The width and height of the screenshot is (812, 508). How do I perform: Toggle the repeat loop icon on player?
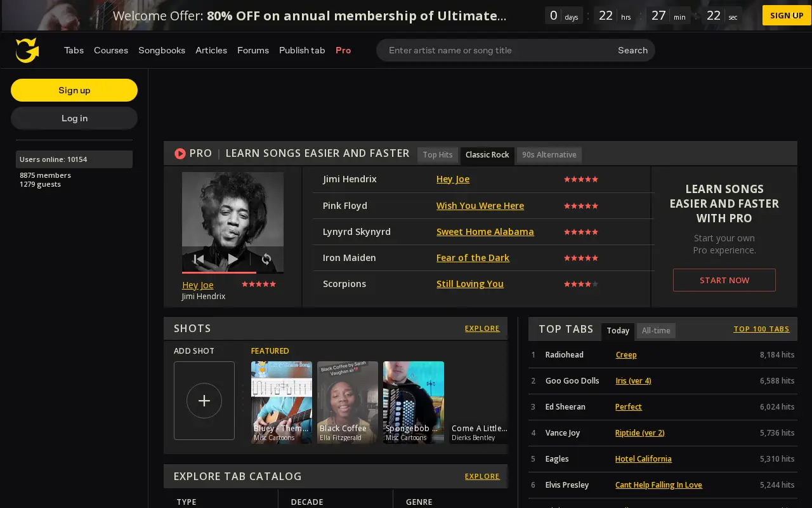(x=266, y=259)
